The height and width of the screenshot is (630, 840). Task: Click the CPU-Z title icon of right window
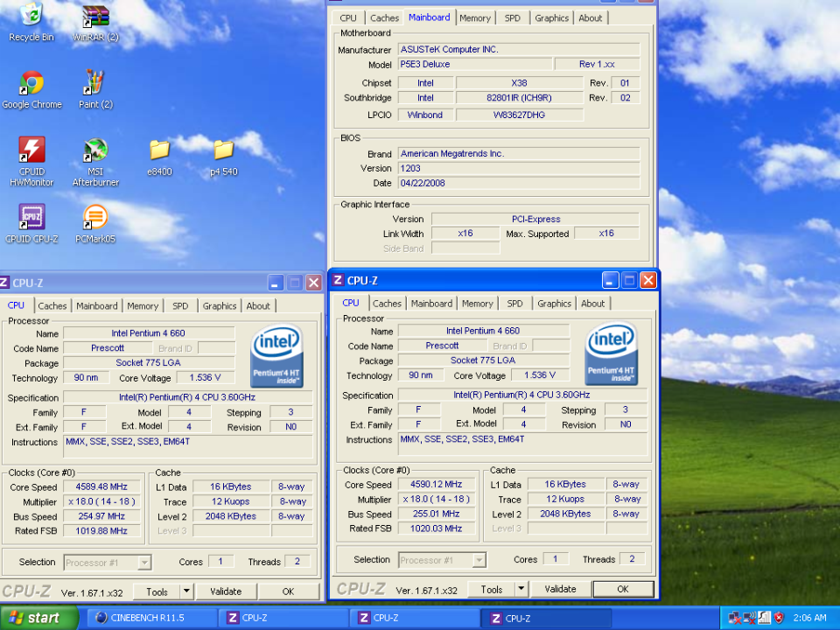pos(338,280)
